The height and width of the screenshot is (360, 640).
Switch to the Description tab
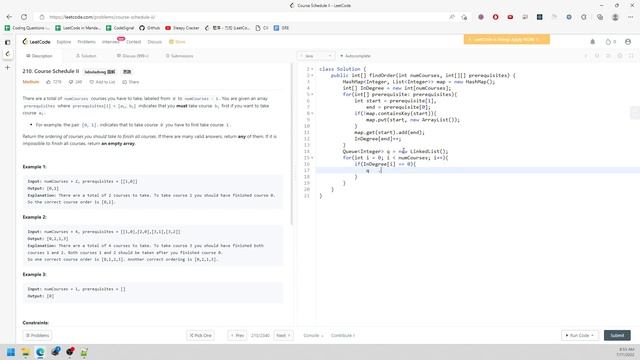[39, 56]
